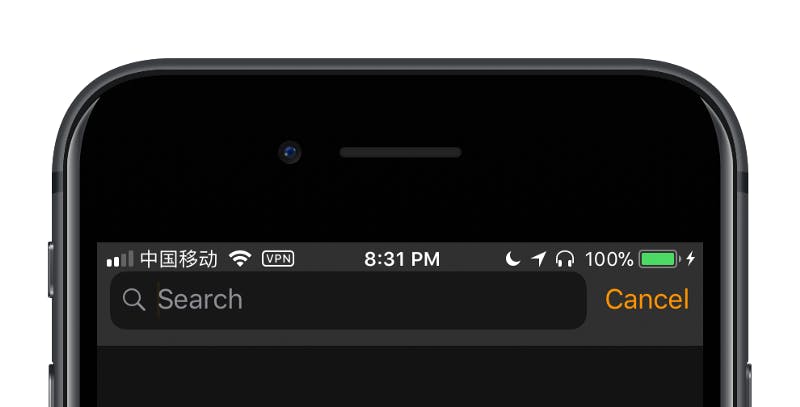Tap the 中国移动 carrier name
The image size is (800, 407).
click(179, 259)
